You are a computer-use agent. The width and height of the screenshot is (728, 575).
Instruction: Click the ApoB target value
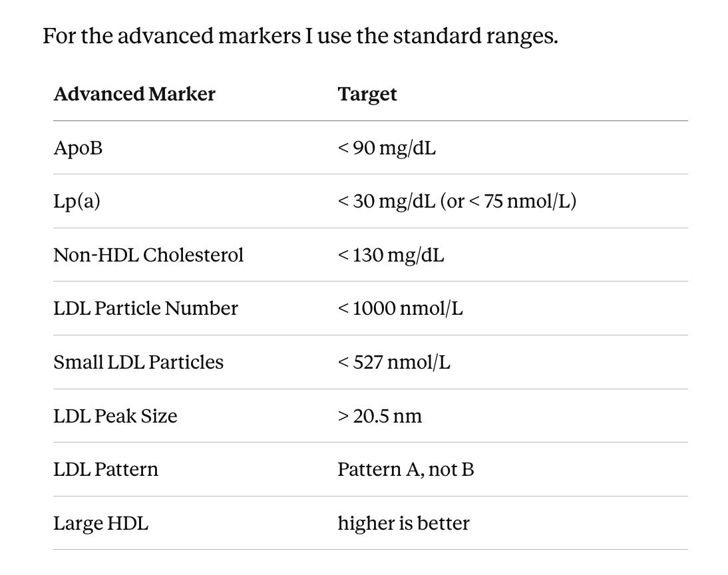click(x=386, y=148)
